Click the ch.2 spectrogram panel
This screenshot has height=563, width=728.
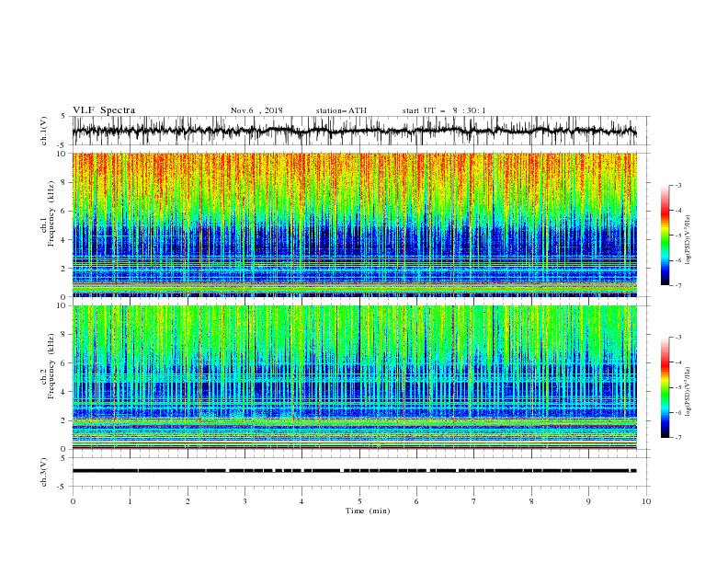[x=355, y=377]
